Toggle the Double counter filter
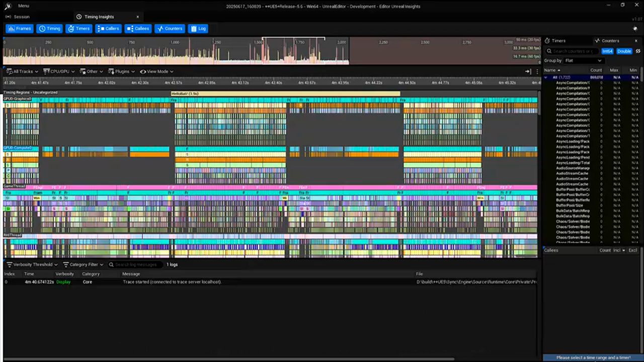Viewport: 644px width, 362px height. click(624, 51)
